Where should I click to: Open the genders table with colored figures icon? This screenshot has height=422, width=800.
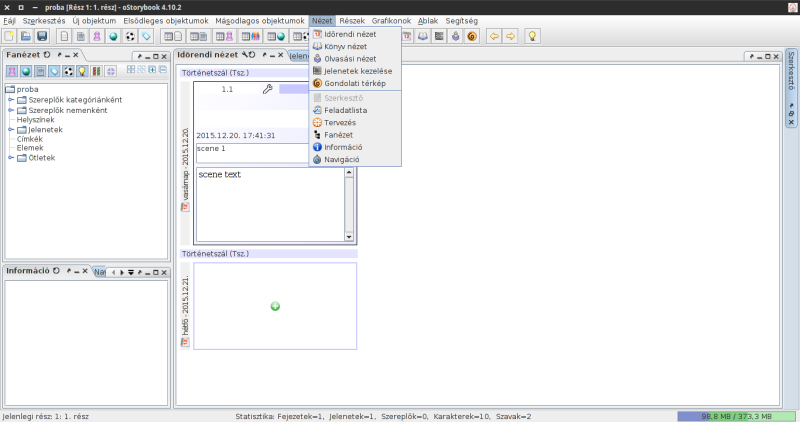pos(251,36)
